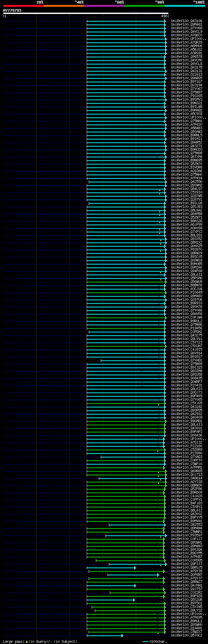Click the cyan alignment bar for Q0P6N7

tap(133, 575)
